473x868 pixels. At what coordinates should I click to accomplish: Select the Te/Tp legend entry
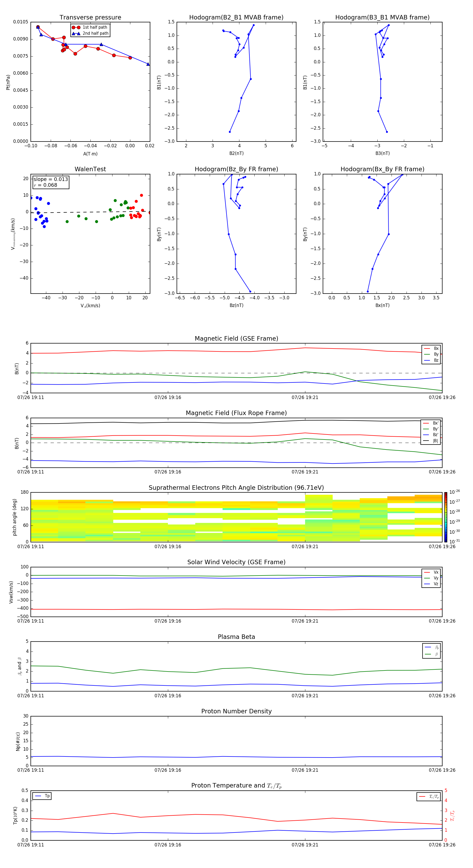tap(429, 796)
